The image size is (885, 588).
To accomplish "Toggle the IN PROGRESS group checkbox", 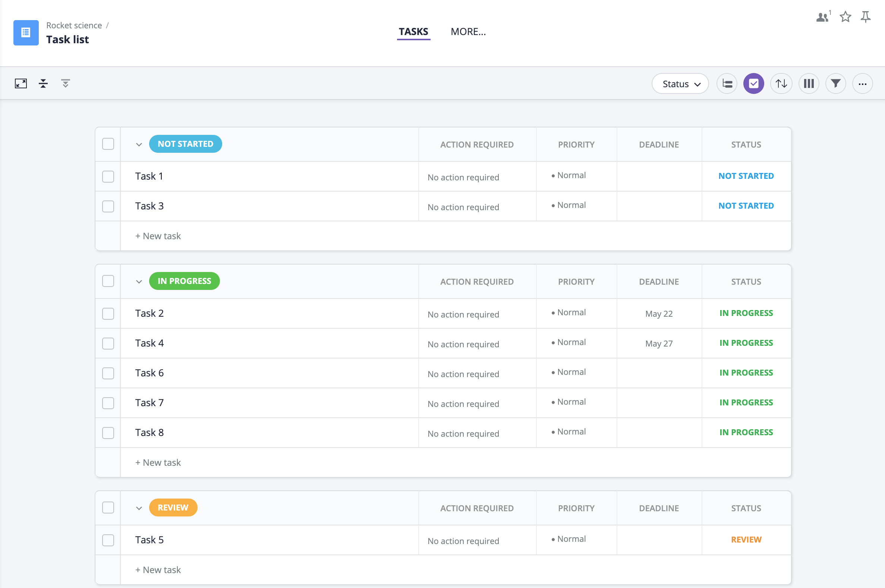I will click(x=108, y=282).
